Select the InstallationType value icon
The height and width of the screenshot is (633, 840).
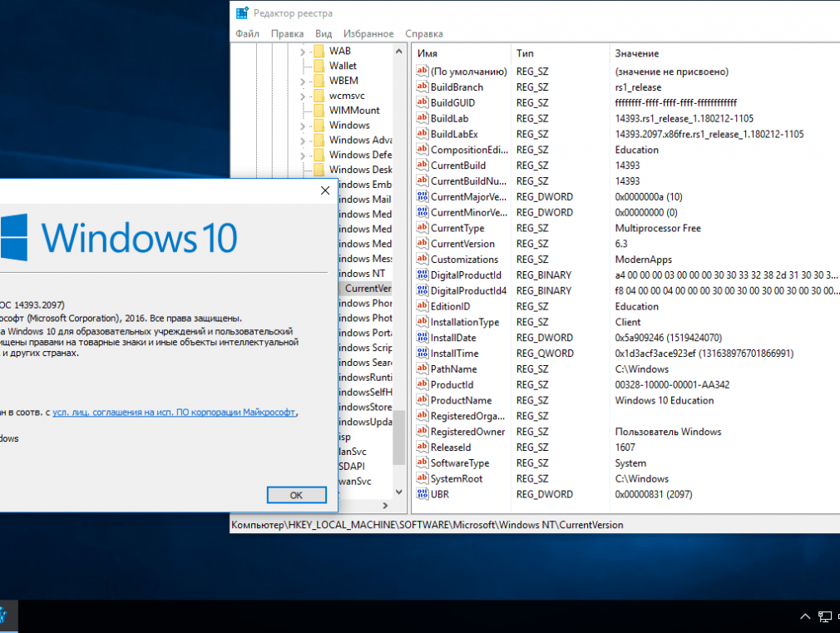(422, 321)
